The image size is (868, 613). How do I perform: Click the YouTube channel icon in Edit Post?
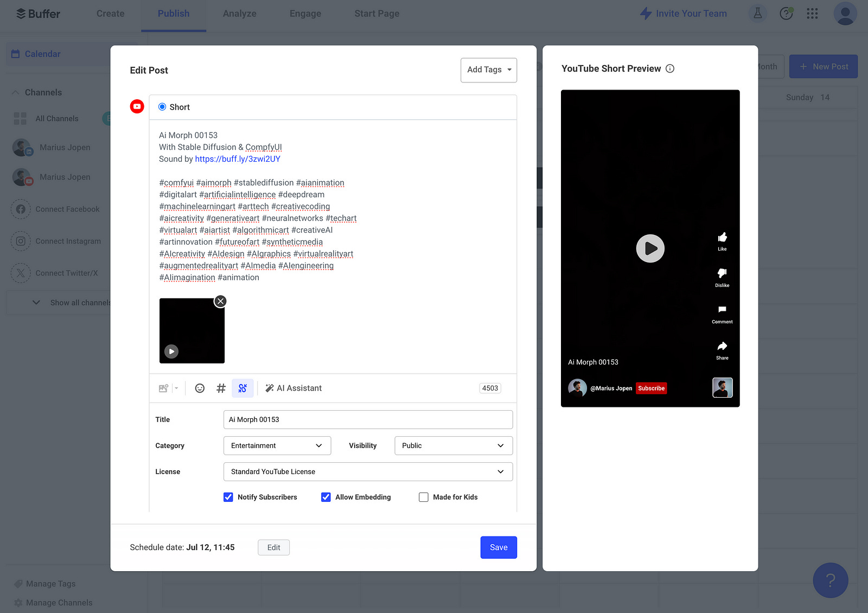[x=137, y=106]
